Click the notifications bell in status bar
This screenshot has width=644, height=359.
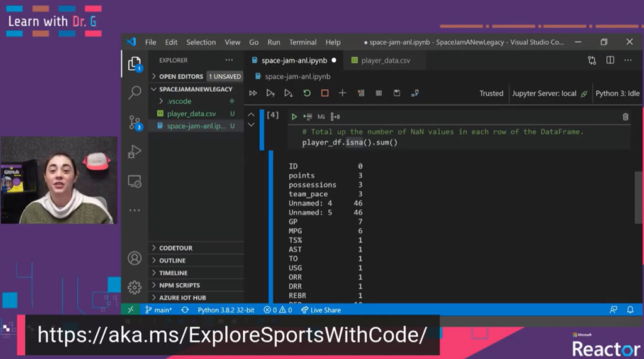point(630,310)
